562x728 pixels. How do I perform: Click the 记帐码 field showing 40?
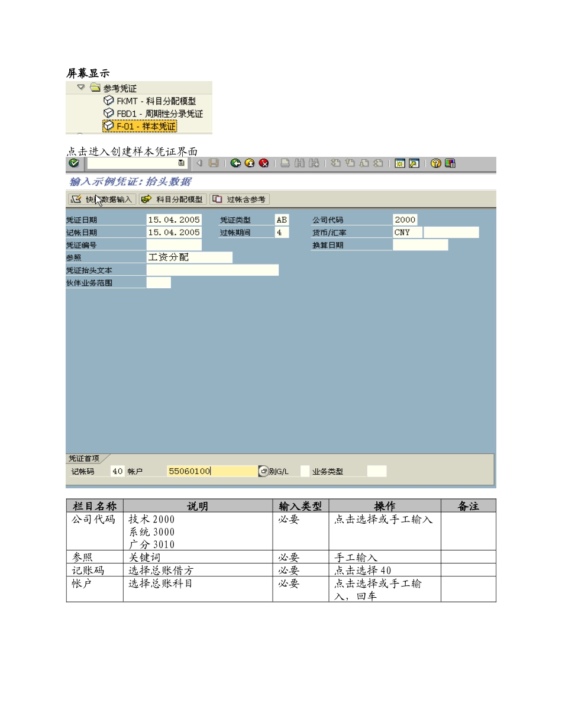coord(117,472)
